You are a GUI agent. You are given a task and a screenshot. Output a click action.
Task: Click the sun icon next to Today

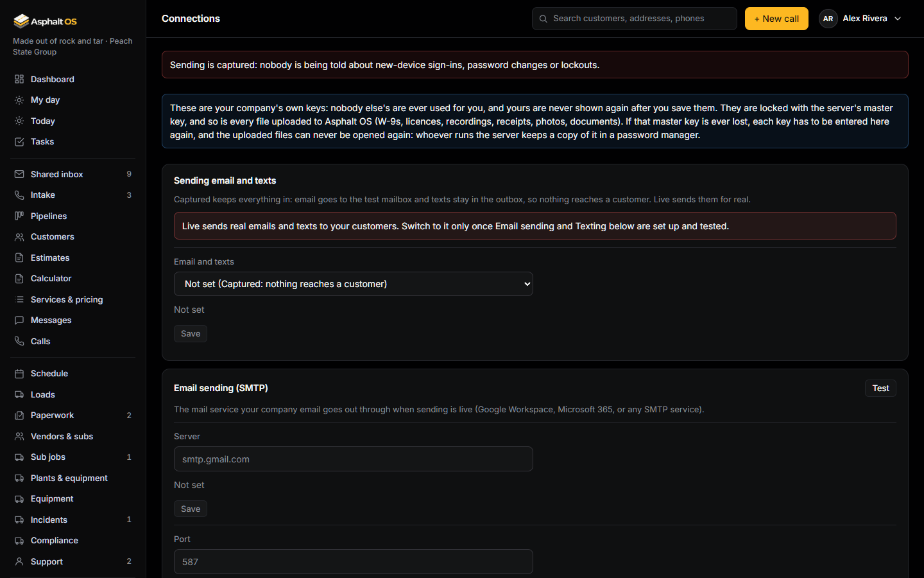[x=19, y=121]
